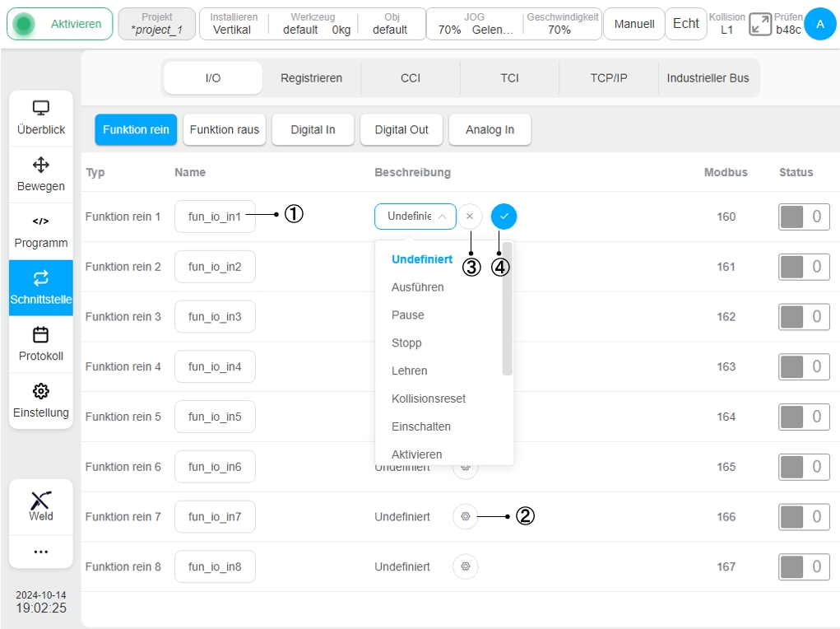Cancel editing with the X icon
The height and width of the screenshot is (629, 840).
pos(470,216)
